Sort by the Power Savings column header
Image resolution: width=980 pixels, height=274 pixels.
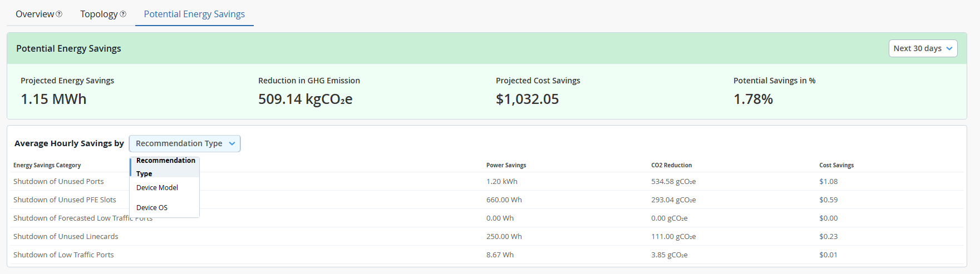tap(506, 165)
